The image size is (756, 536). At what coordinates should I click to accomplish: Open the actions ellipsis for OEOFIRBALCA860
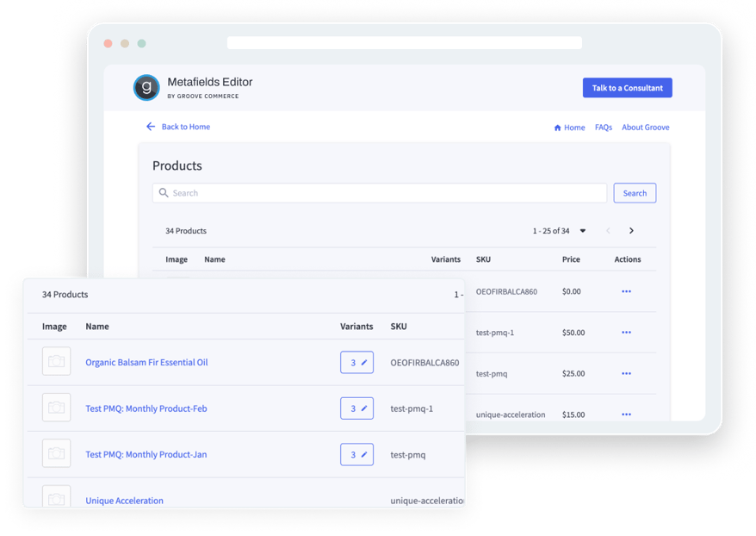[626, 291]
